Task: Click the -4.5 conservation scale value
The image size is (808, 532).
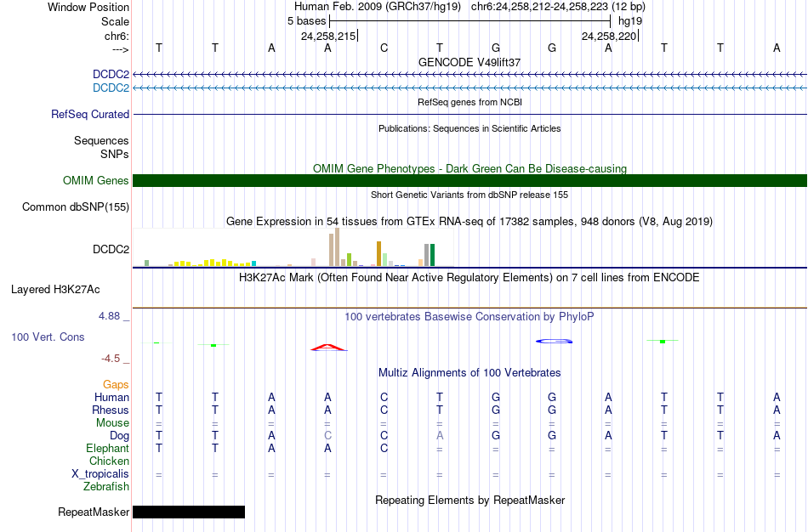Action: (111, 359)
